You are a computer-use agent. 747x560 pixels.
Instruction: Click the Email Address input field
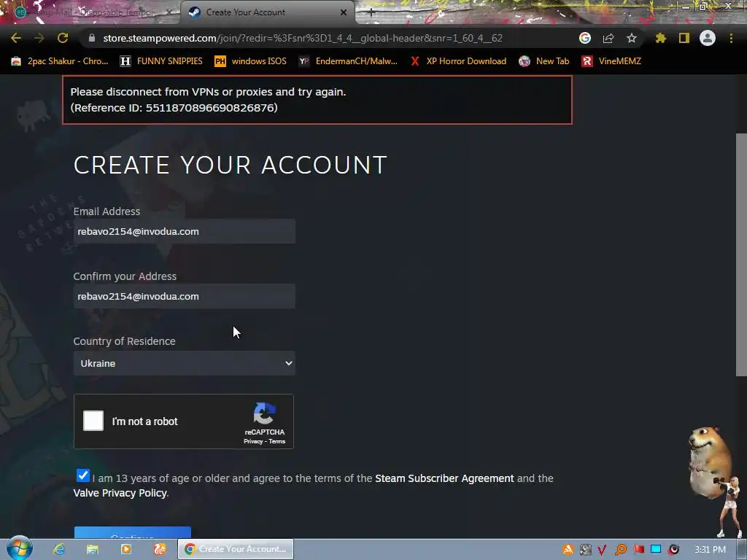(x=185, y=231)
